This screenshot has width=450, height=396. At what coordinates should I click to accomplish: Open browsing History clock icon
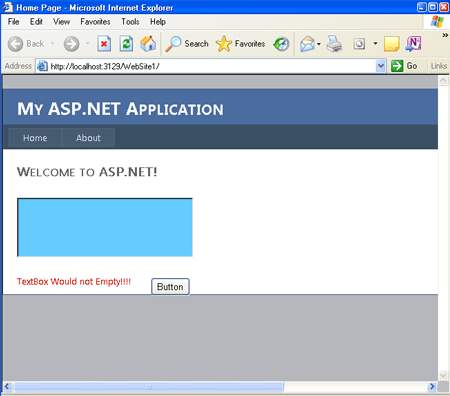coord(281,44)
